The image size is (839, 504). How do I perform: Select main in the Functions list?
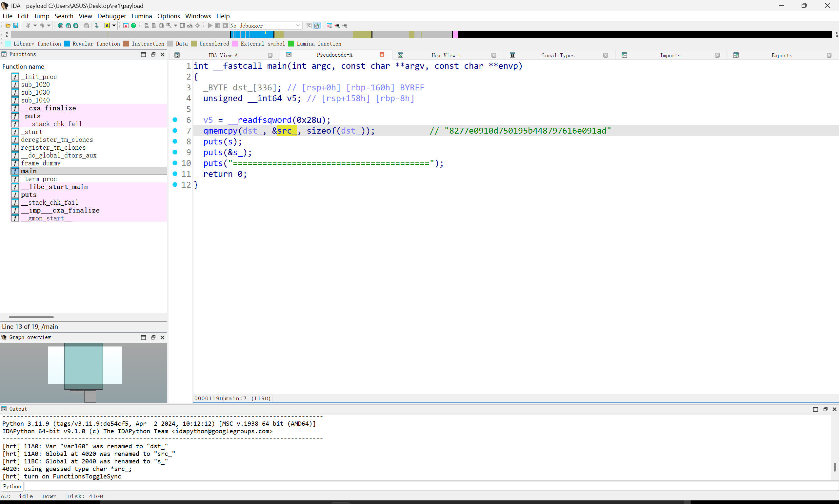(29, 171)
